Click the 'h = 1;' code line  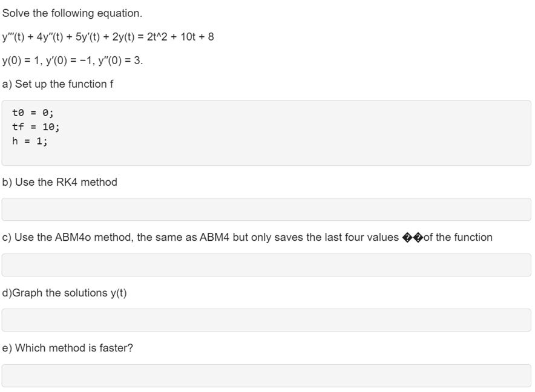pos(30,141)
